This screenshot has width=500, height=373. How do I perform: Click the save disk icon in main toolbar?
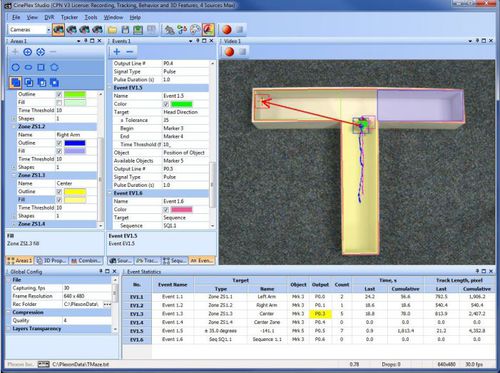coord(125,30)
